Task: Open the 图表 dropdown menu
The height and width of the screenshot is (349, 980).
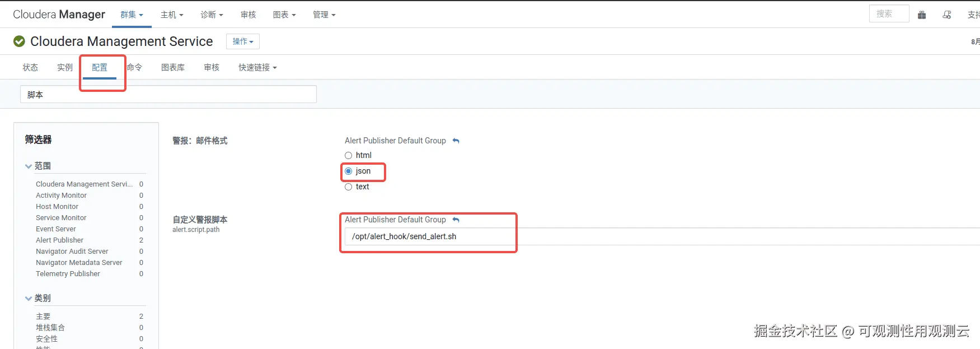Action: (x=284, y=15)
